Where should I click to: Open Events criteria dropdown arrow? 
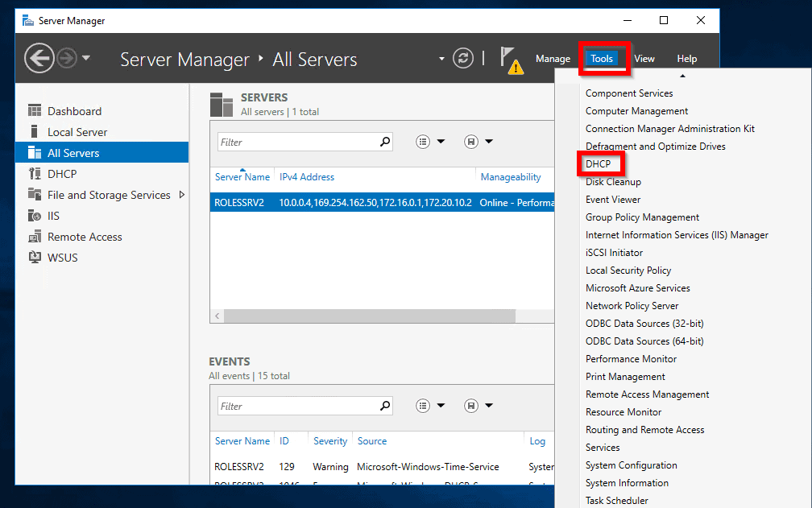click(441, 406)
